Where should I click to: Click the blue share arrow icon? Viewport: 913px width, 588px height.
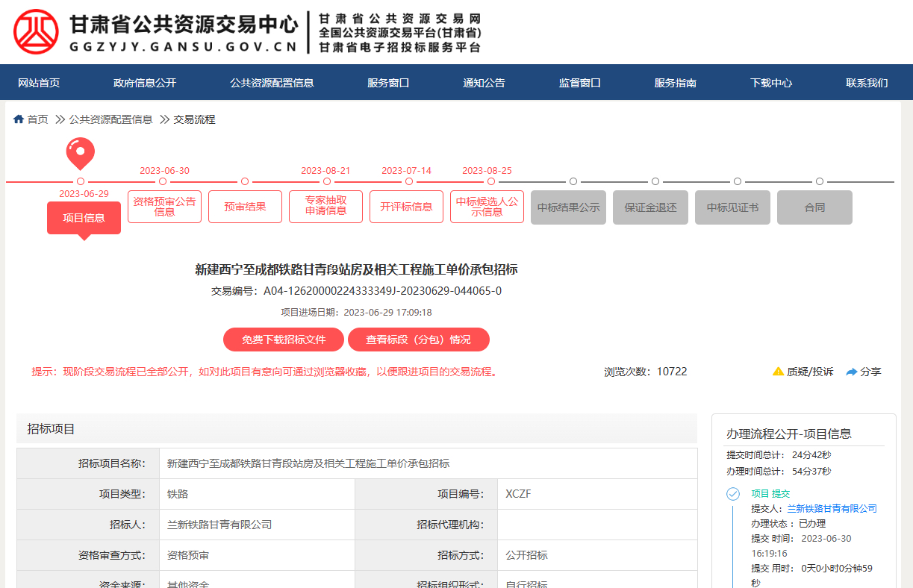(851, 372)
